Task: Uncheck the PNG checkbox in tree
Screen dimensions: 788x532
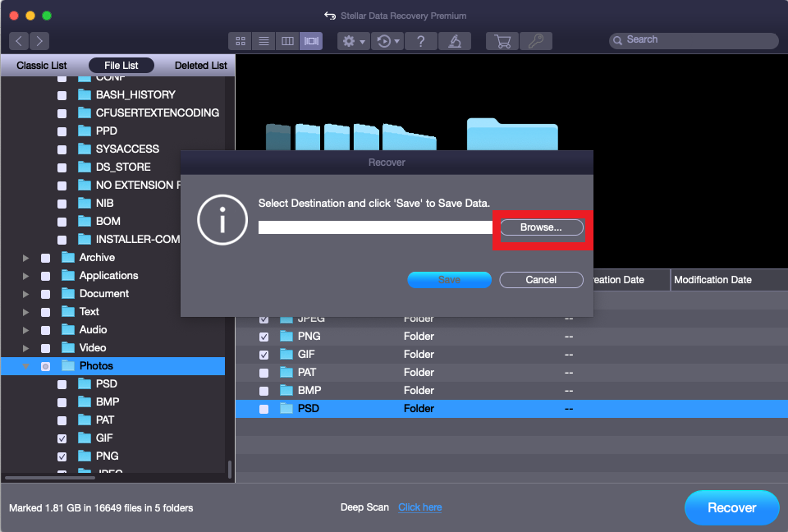Action: [x=62, y=457]
